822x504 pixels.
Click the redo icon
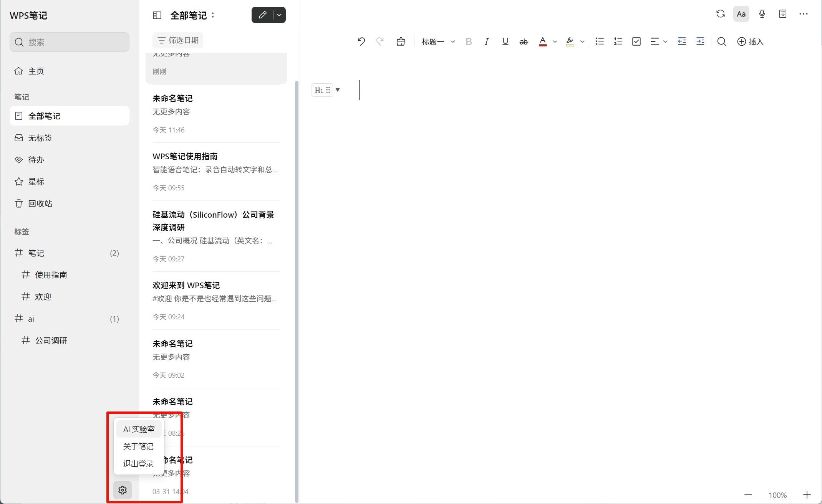coord(380,41)
